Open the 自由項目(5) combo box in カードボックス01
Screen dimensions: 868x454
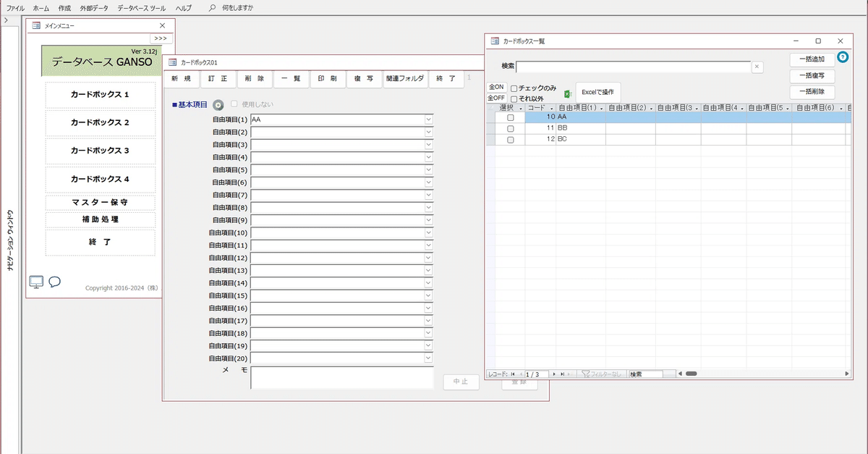[428, 169]
